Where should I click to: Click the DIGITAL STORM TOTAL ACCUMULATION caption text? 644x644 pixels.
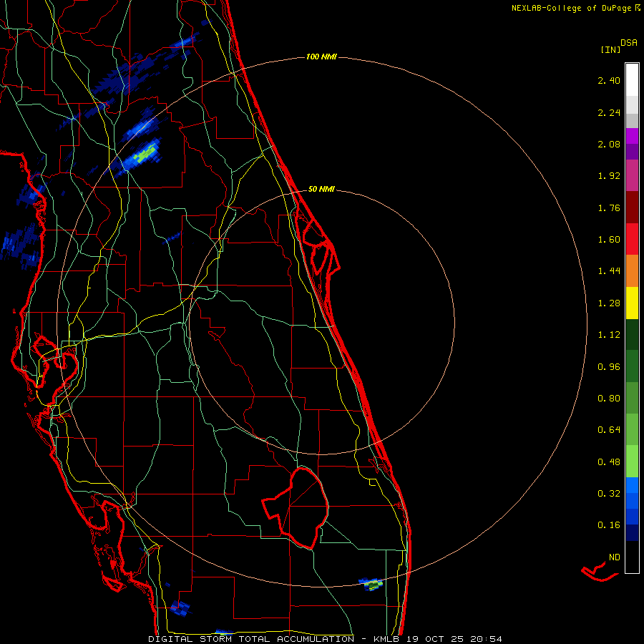pyautogui.click(x=251, y=639)
